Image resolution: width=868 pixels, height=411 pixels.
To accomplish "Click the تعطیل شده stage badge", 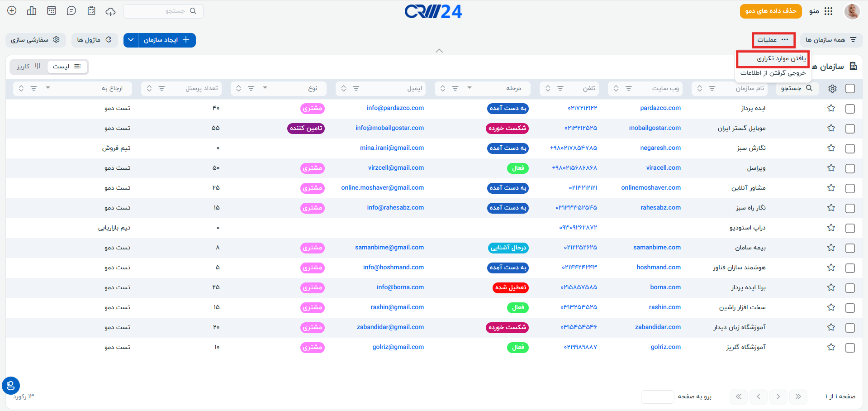I will click(x=511, y=287).
